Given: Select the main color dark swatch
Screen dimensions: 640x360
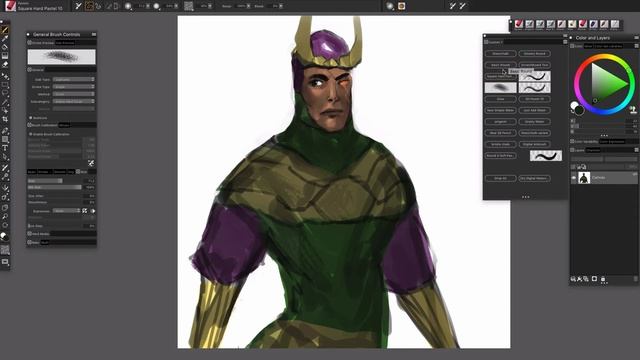Looking at the screenshot, I should point(579,110).
